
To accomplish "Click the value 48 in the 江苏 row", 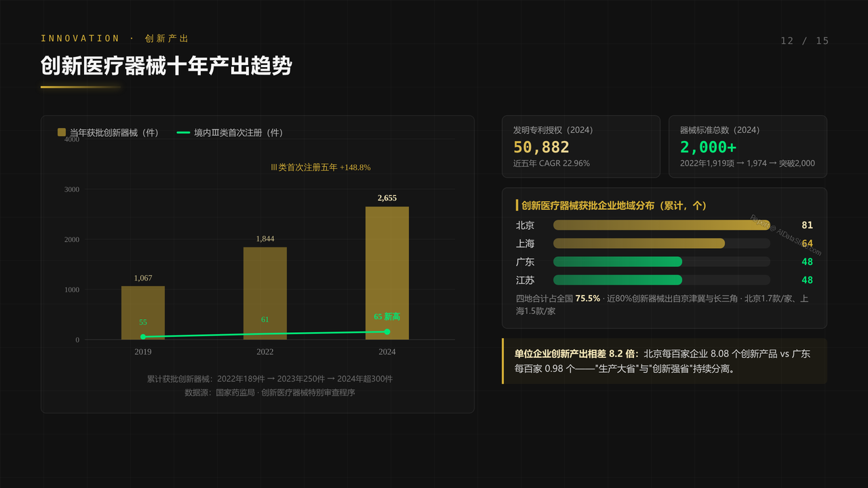I will pos(807,280).
